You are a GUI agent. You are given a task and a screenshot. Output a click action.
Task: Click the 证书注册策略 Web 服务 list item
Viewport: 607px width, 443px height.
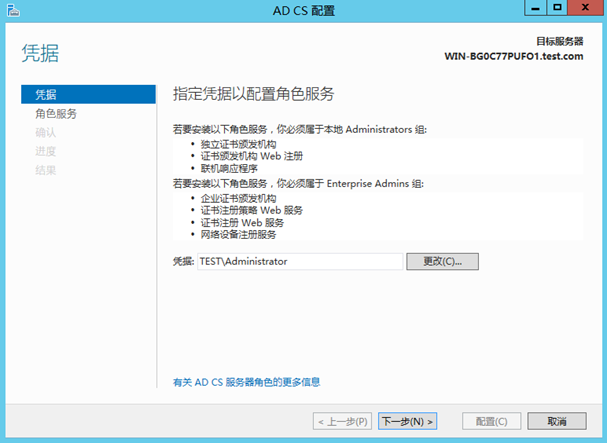[x=252, y=210]
